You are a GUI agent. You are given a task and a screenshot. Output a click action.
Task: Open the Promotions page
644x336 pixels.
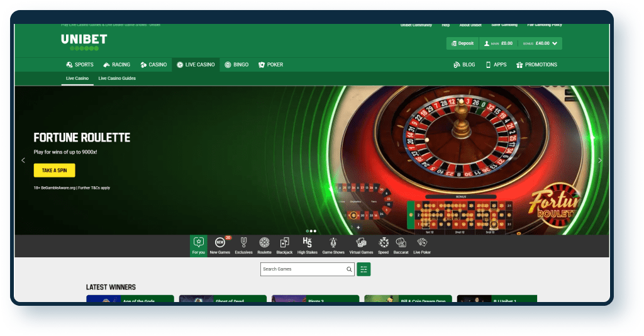click(536, 65)
